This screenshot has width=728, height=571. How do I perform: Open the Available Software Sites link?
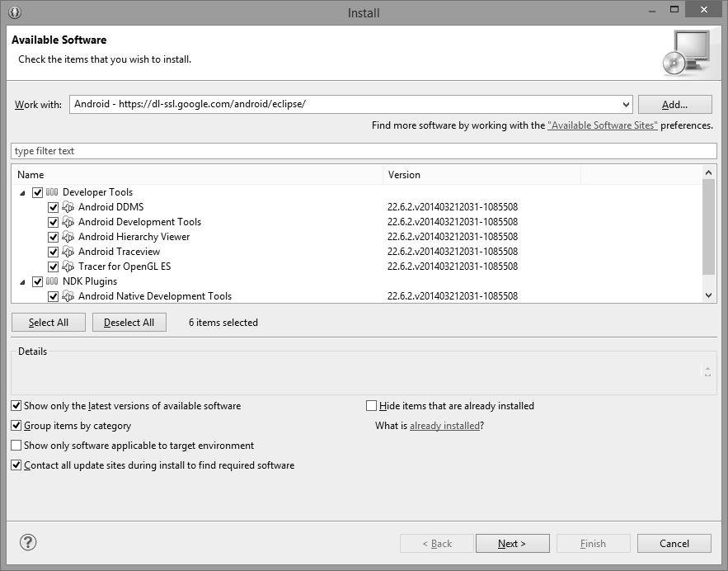602,125
